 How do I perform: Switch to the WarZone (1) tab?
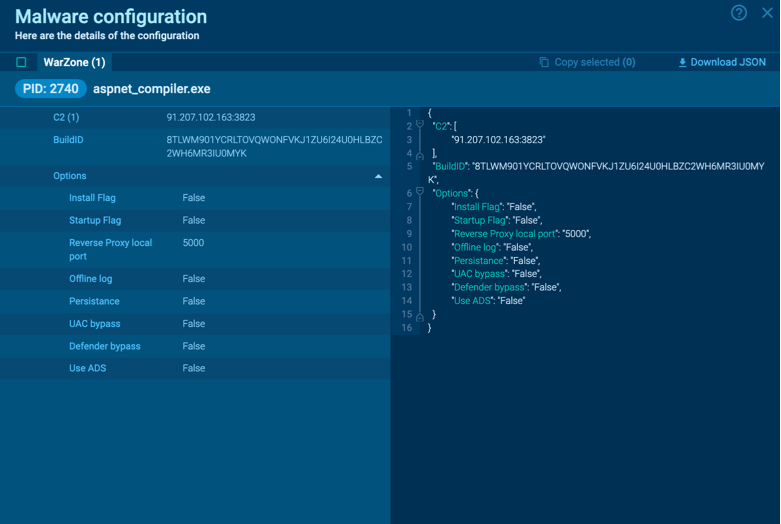74,62
